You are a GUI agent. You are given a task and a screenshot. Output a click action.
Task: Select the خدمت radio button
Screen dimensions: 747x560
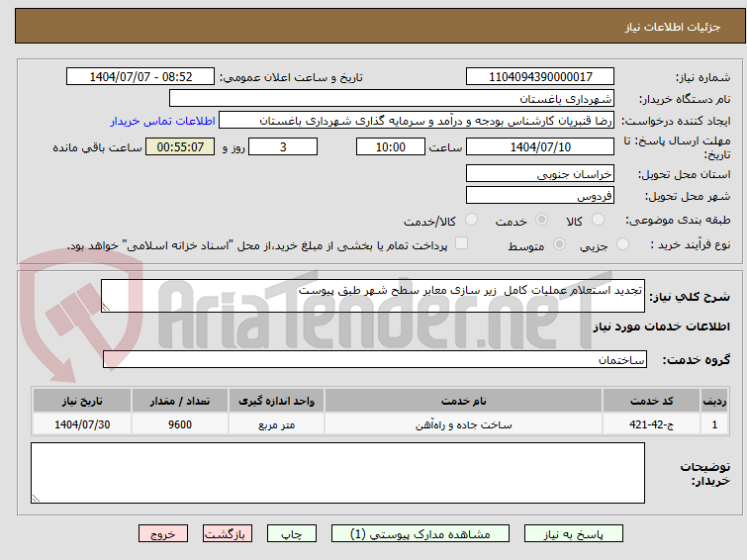[x=541, y=220]
